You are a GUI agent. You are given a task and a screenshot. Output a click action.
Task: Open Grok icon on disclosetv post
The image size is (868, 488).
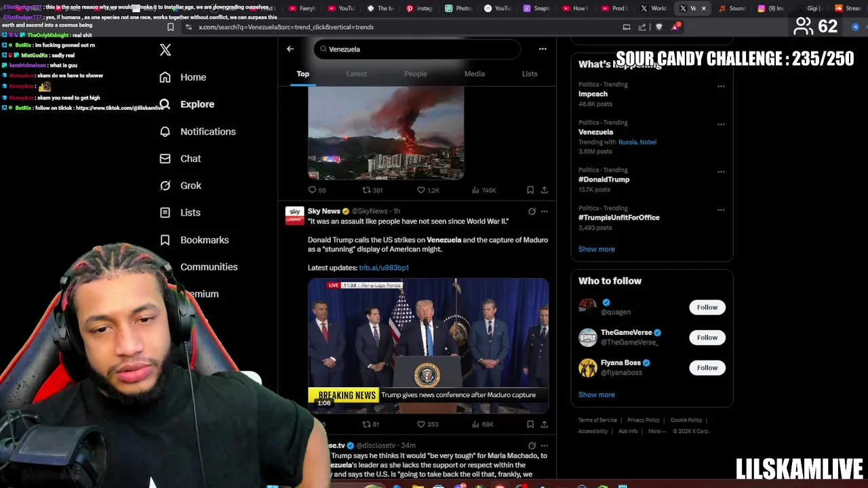click(532, 445)
